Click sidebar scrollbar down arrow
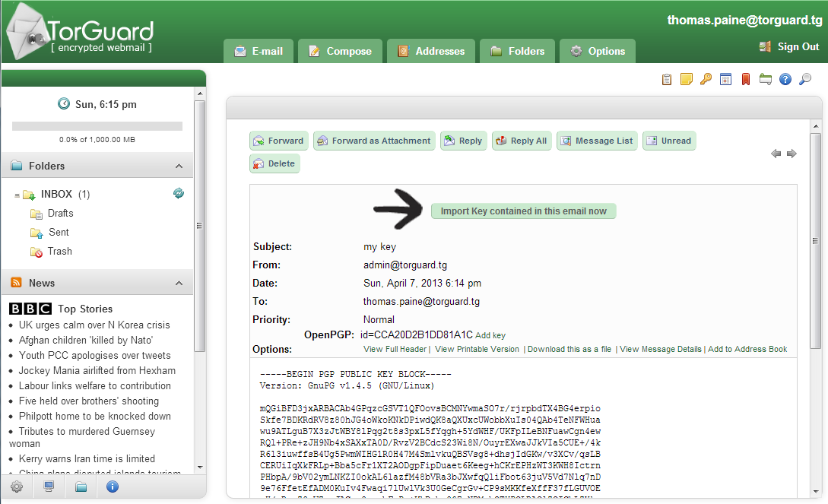Screen dimensions: 828x504 (200, 467)
